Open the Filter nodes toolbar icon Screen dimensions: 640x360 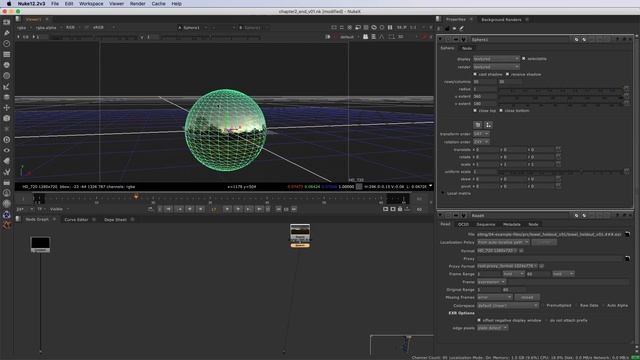(x=7, y=76)
